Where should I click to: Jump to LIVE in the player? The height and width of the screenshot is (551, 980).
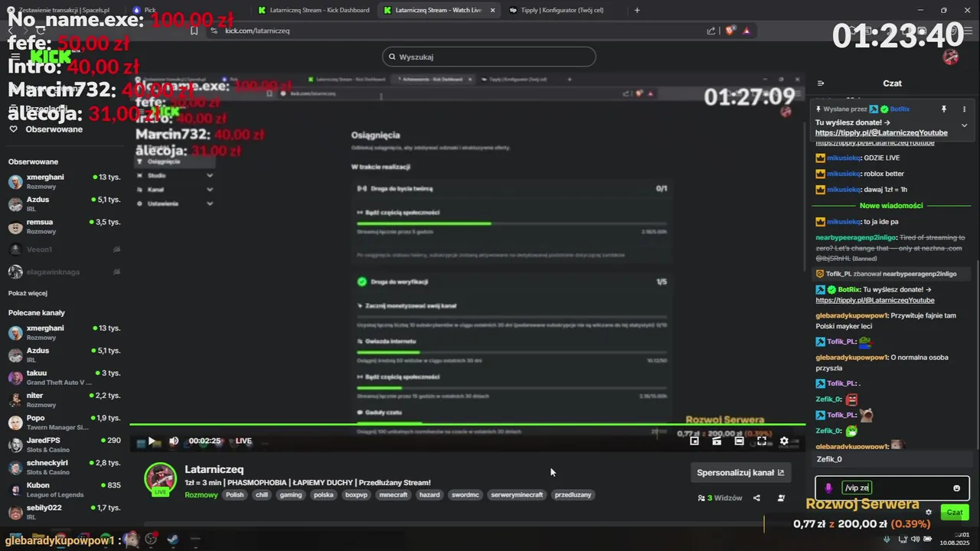[x=243, y=441]
